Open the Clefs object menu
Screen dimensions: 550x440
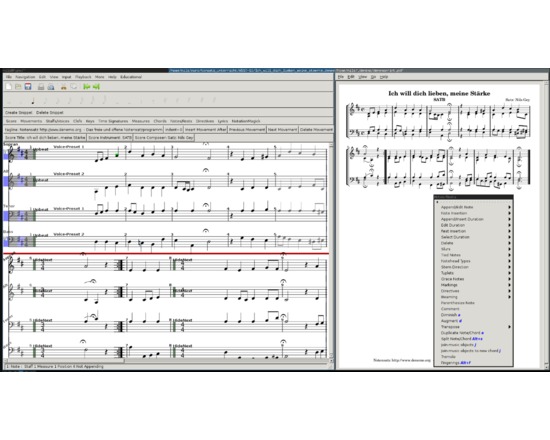[78, 121]
